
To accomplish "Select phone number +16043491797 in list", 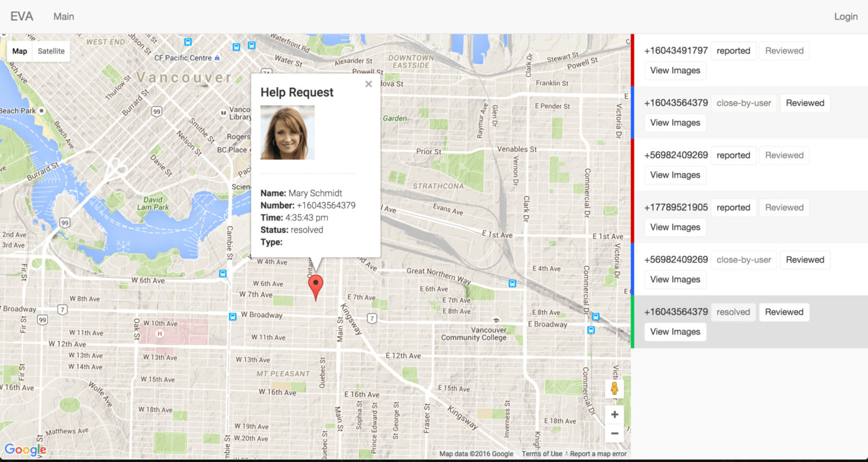I will click(x=676, y=50).
